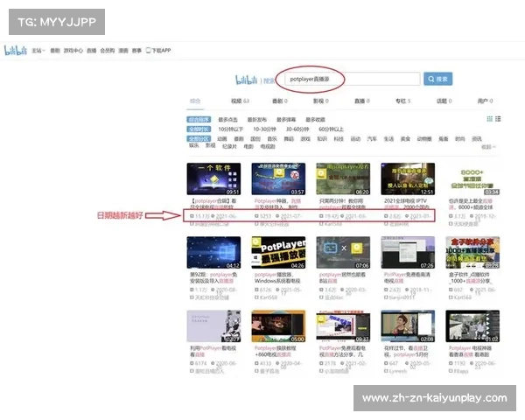
Task: Open the 09:51 video thumbnail
Action: point(213,178)
